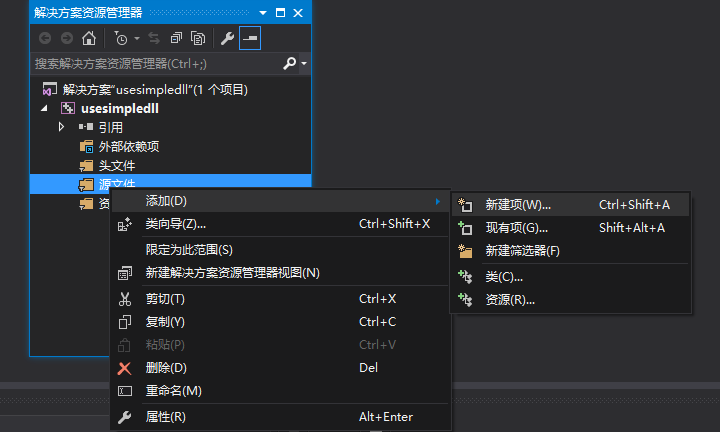Screen dimensions: 720x432
Task: Click the scissors cut icon
Action: pos(124,299)
